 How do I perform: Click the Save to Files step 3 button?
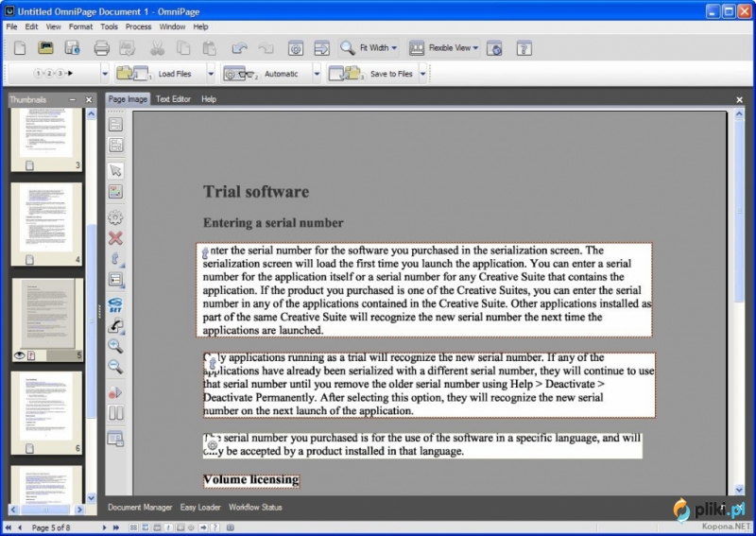point(372,74)
